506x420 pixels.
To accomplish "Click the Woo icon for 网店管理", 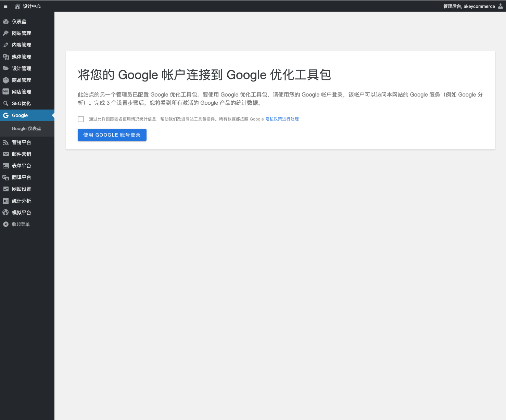I will click(6, 92).
